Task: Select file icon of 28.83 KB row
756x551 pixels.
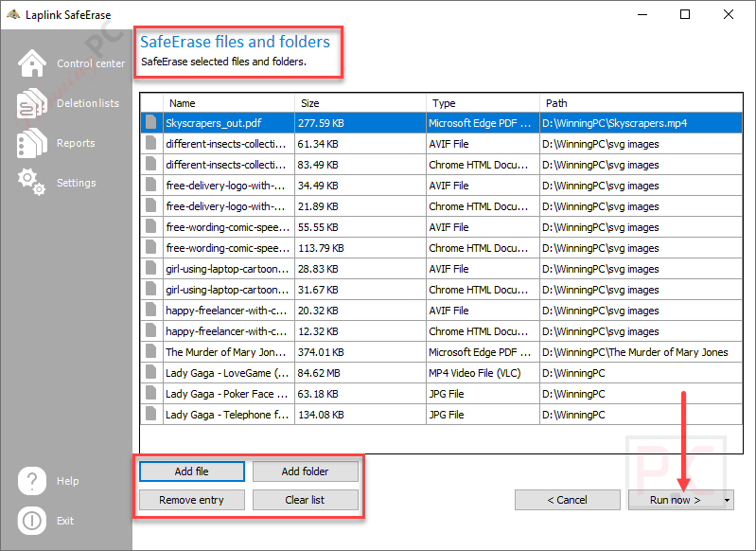Action: tap(151, 268)
